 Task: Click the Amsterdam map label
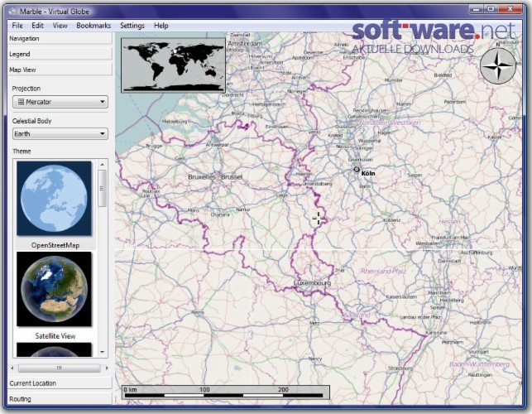point(245,44)
